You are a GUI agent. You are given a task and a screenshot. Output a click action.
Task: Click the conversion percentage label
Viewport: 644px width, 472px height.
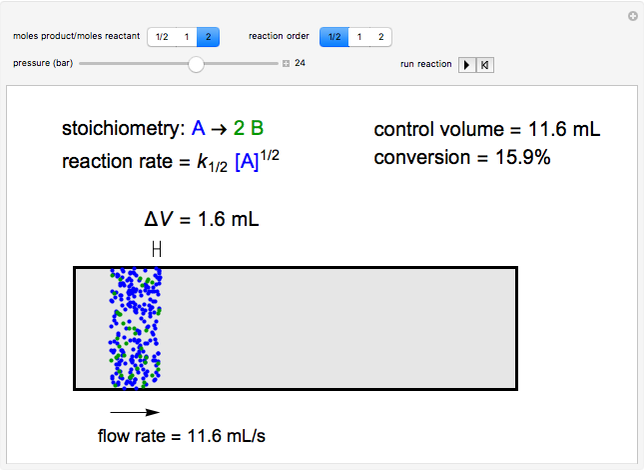pos(461,157)
